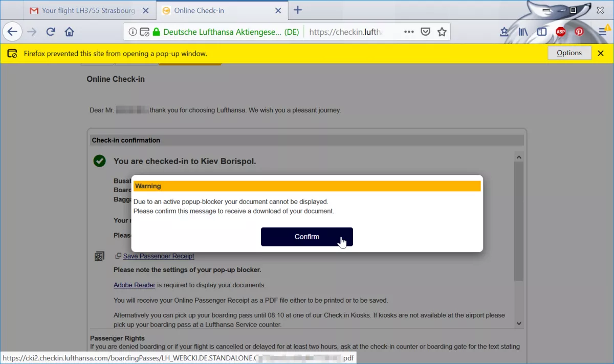Click the Passenger Rights heading
The width and height of the screenshot is (614, 364).
click(x=117, y=338)
